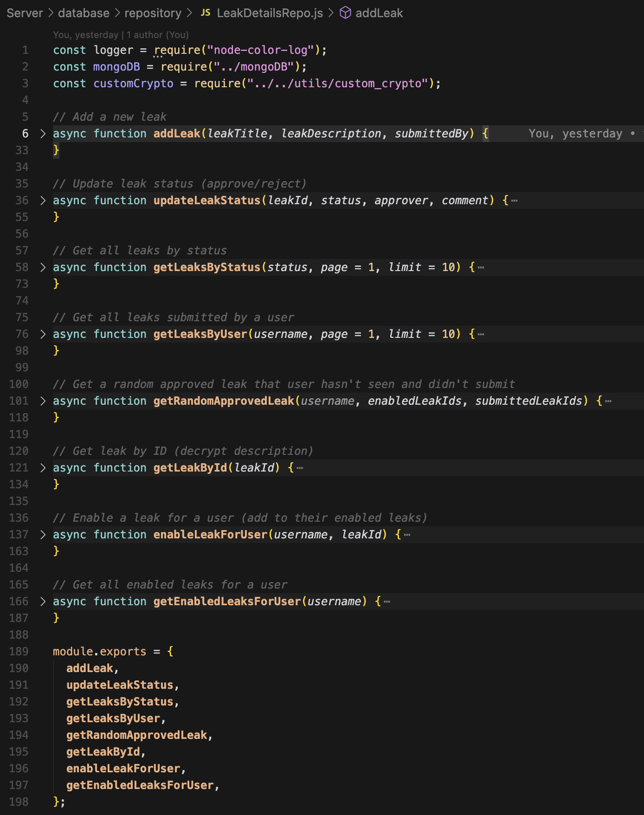This screenshot has height=815, width=644.
Task: Unfold the getLeaksByStatus function body
Action: pyautogui.click(x=43, y=267)
